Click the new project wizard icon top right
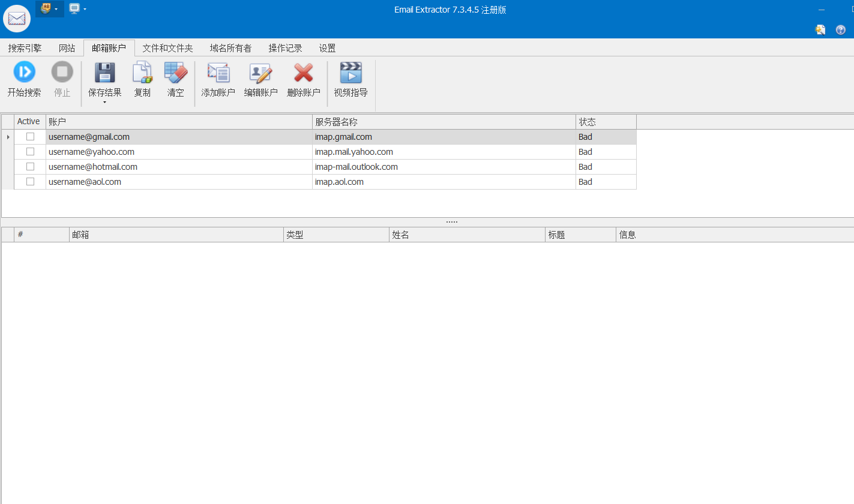Image resolution: width=854 pixels, height=504 pixels. pos(820,29)
